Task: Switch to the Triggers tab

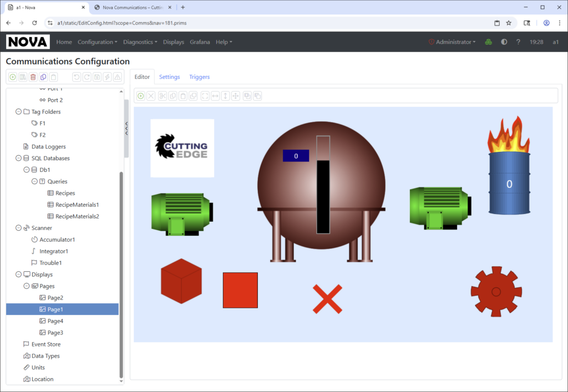Action: point(199,77)
